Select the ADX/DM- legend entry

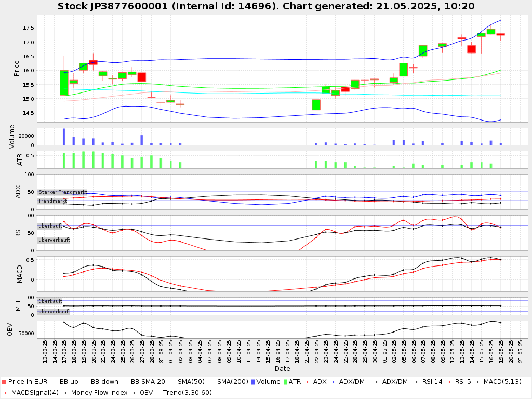[392, 382]
